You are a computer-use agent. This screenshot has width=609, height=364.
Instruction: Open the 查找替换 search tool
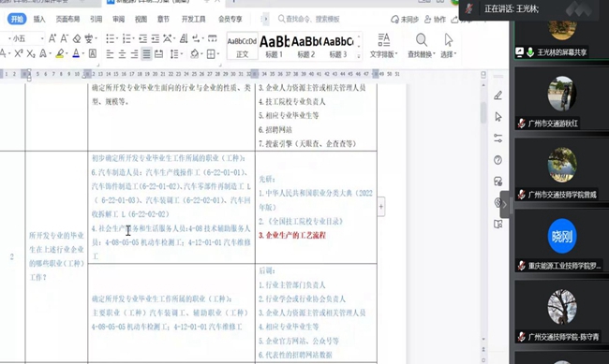pos(422,46)
